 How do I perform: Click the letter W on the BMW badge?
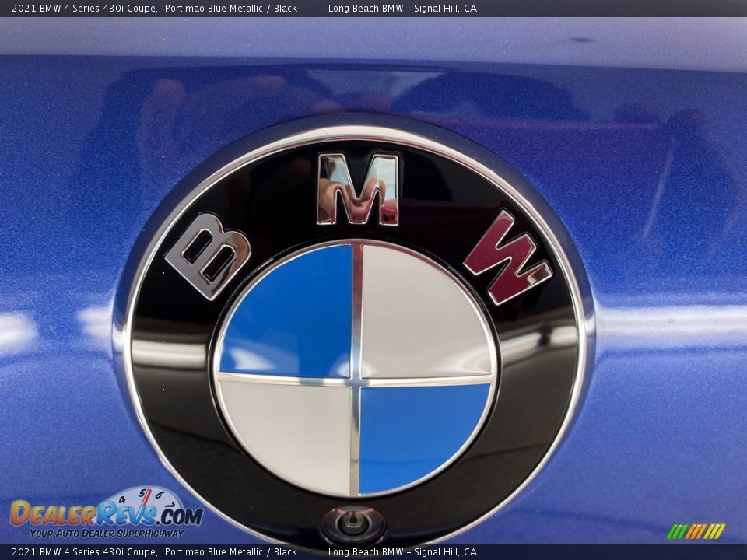pyautogui.click(x=508, y=257)
